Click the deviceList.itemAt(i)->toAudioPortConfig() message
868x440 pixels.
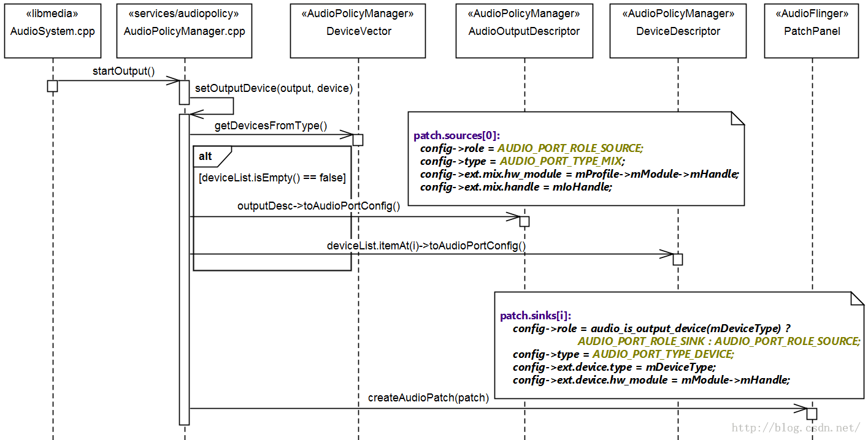tap(426, 246)
